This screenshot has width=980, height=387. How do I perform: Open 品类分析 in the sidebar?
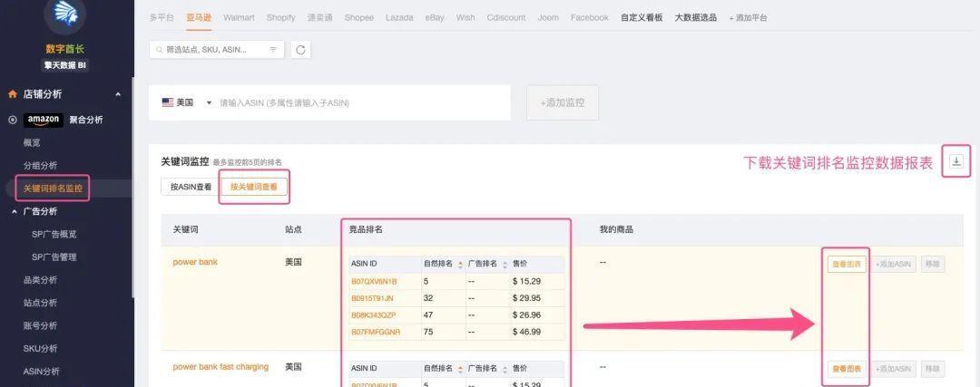click(40, 280)
